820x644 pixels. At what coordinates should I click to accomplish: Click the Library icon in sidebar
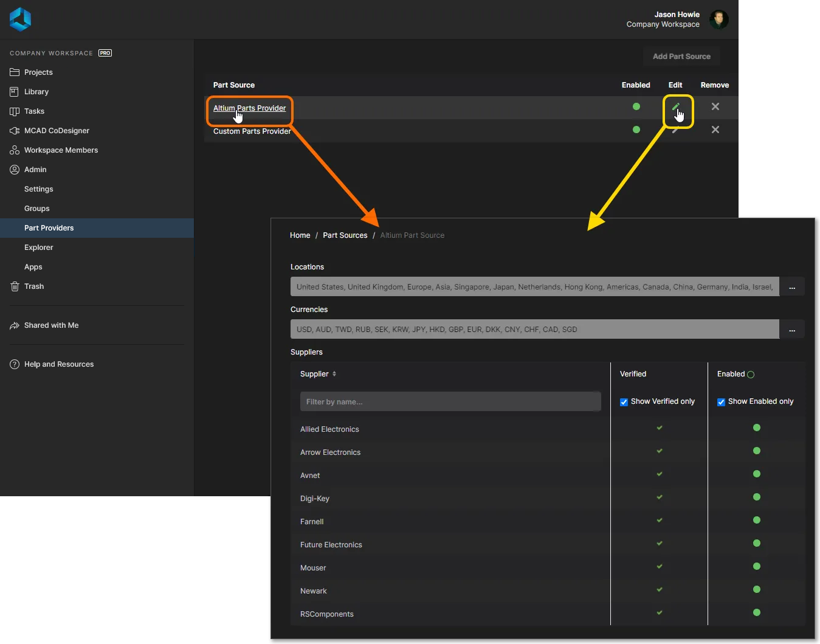click(x=15, y=92)
